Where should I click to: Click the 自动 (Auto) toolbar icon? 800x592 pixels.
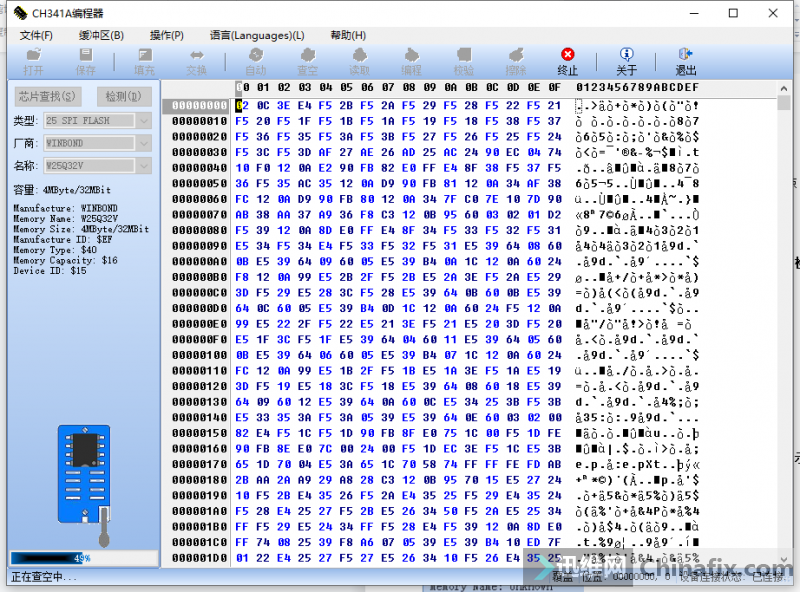256,61
